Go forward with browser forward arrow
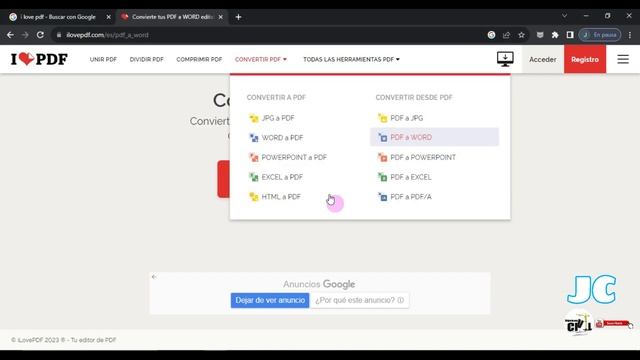This screenshot has width=640, height=360. [x=25, y=35]
